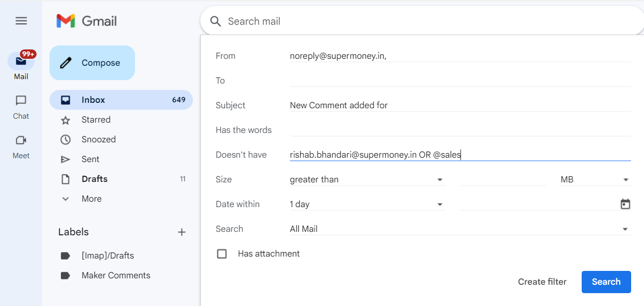Screen dimensions: 644x306
Task: Click the Create filter link
Action: (542, 281)
